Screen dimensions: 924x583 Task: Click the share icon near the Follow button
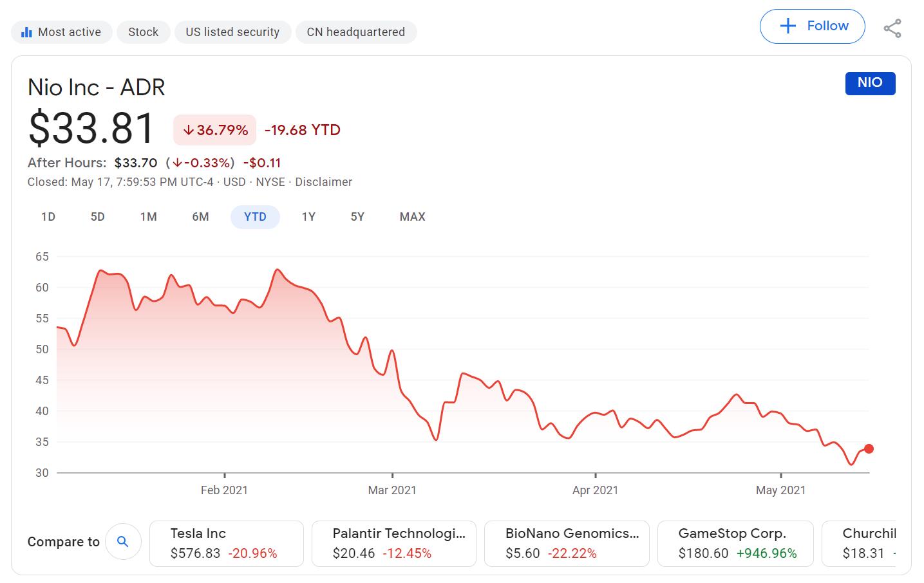click(x=893, y=27)
